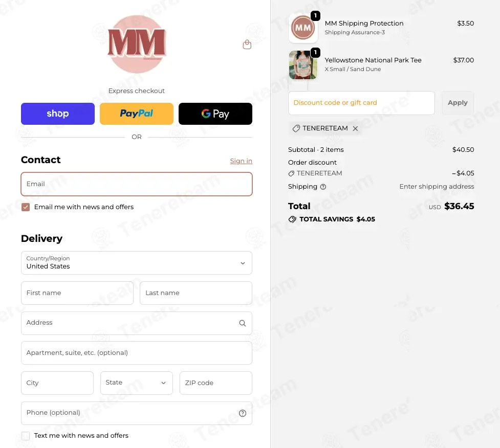
Task: Pay with PayPal express checkout
Action: [137, 114]
